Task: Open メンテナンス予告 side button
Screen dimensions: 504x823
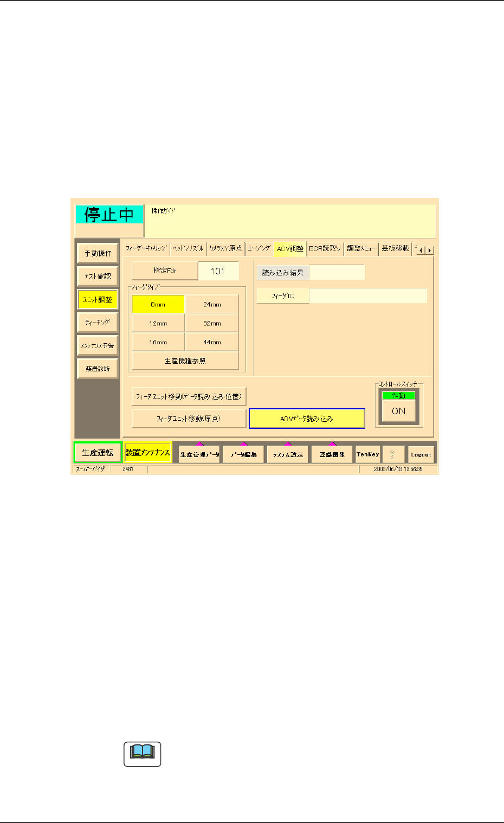Action: pos(98,345)
